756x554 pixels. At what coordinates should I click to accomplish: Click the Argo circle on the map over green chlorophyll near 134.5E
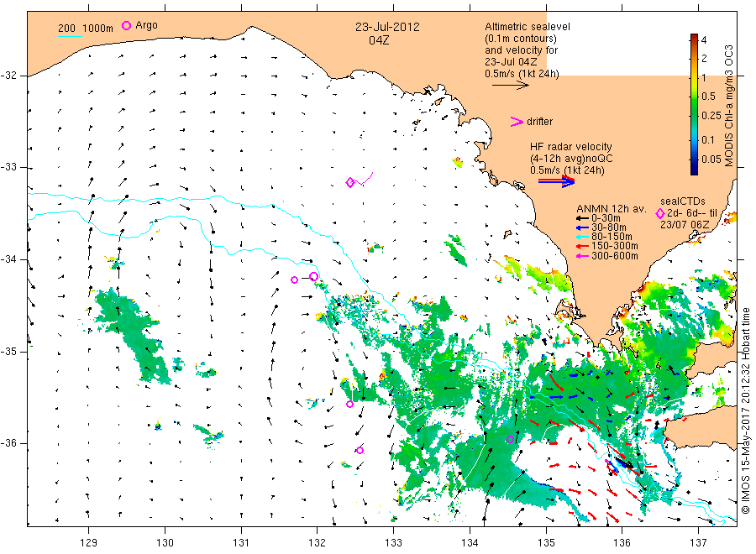[510, 439]
